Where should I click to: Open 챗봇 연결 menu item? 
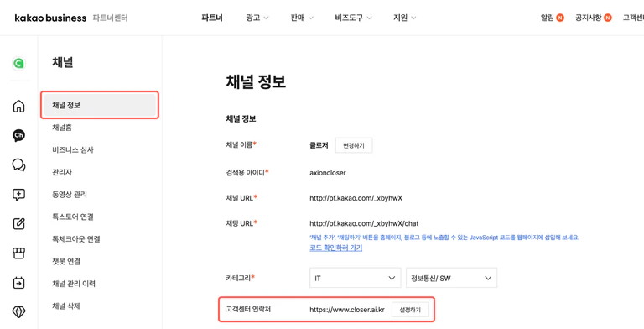[66, 261]
